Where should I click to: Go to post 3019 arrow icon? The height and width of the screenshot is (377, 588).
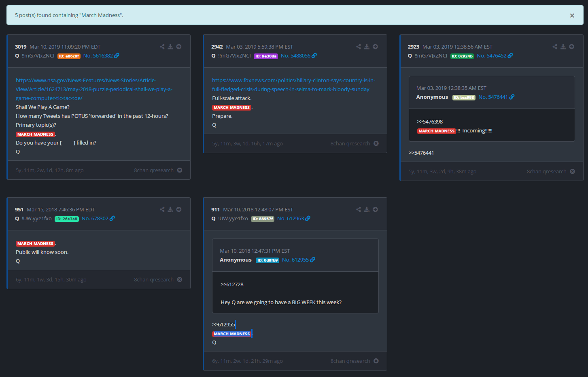pos(179,47)
